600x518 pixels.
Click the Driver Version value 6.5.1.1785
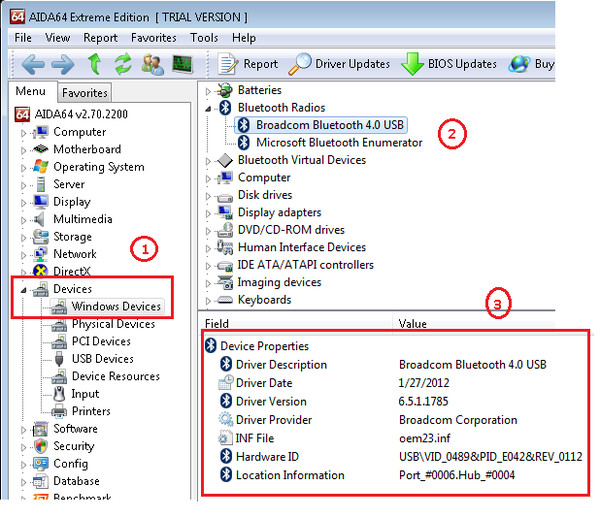pos(423,401)
